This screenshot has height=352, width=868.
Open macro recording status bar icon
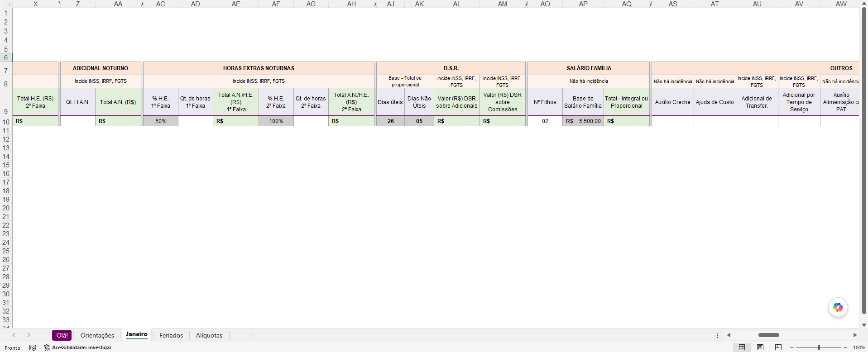coord(33,347)
